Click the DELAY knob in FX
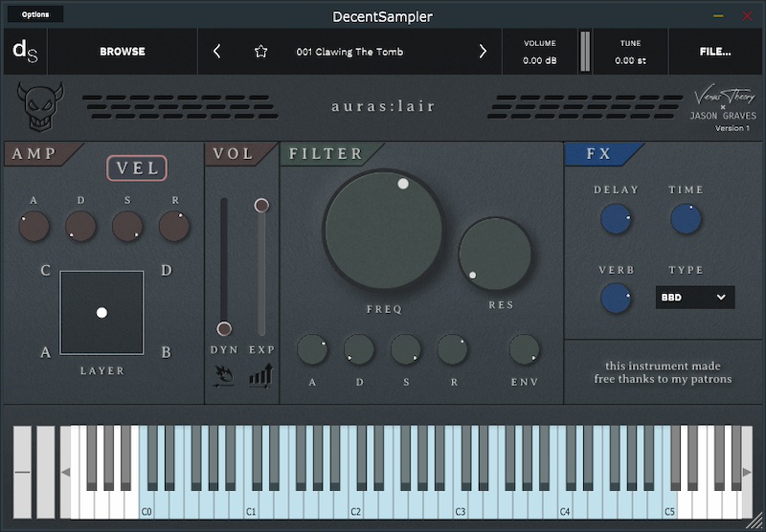 click(616, 219)
